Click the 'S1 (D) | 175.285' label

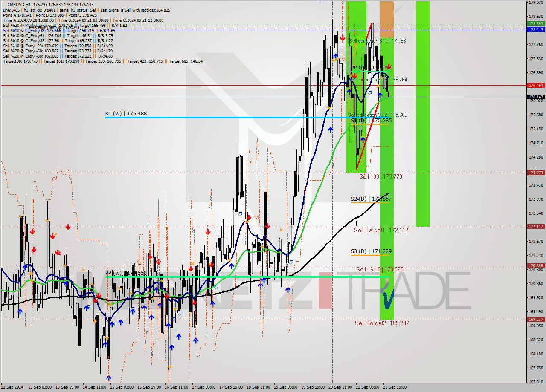371,121
